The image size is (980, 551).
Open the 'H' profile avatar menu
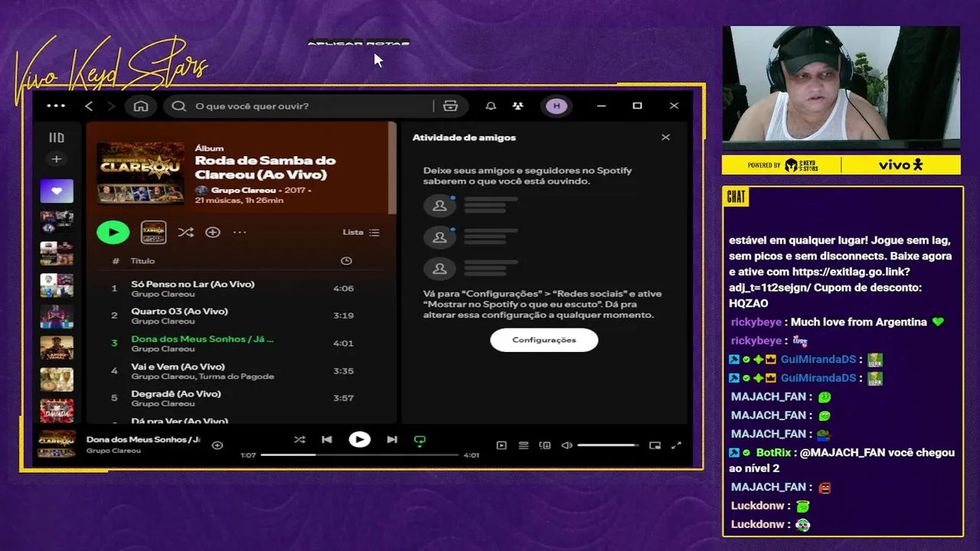[557, 106]
